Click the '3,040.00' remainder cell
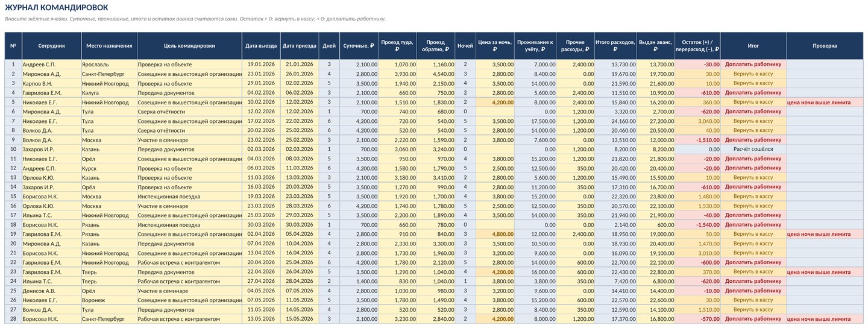 pyautogui.click(x=697, y=121)
